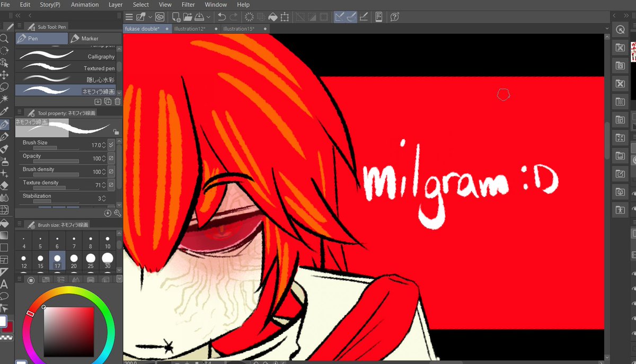The image size is (636, 364).
Task: Choose the 隠し心水彩 brush
Action: [66, 79]
